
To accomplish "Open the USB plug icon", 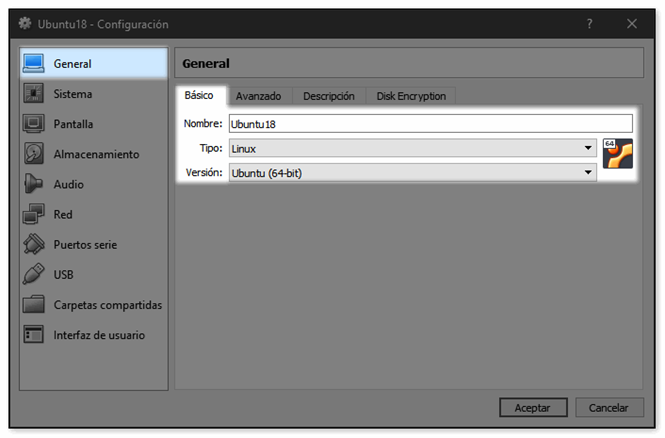I will [34, 274].
